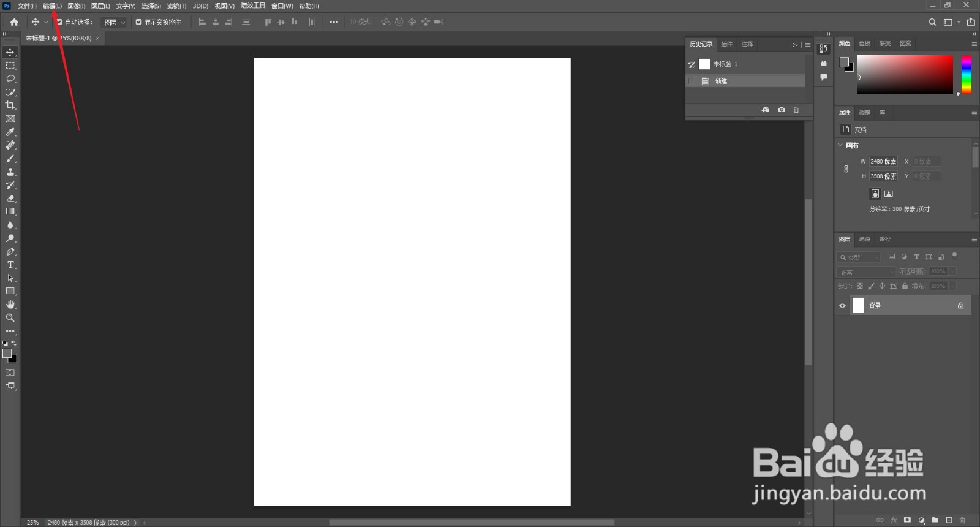Select the Brush tool in the toolbox
Viewport: 980px width, 527px height.
click(10, 159)
